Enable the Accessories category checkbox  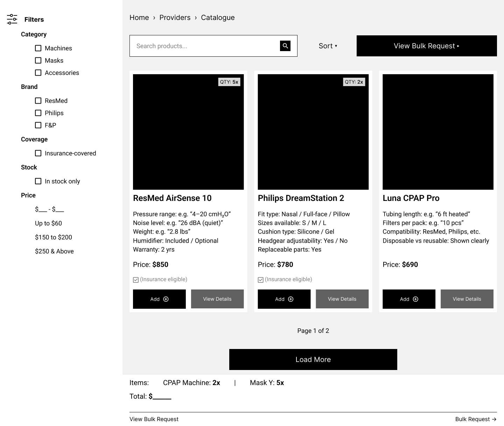[x=38, y=73]
